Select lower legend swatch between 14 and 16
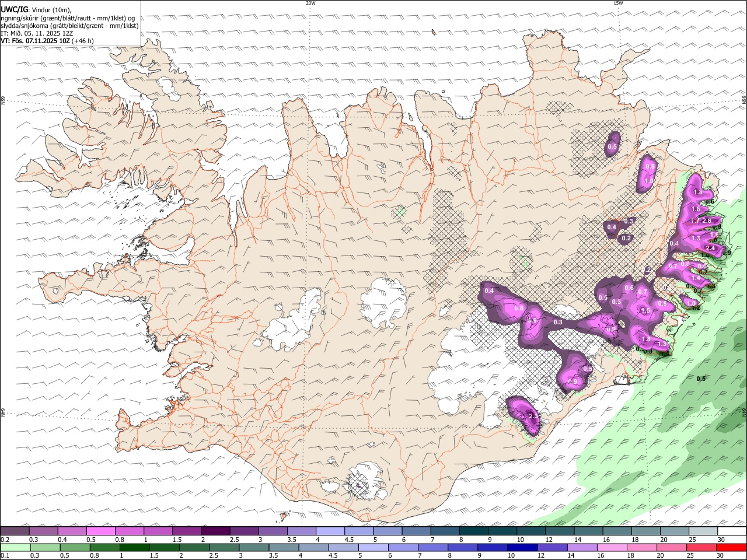Screen dimensions: 747x560 582,547
